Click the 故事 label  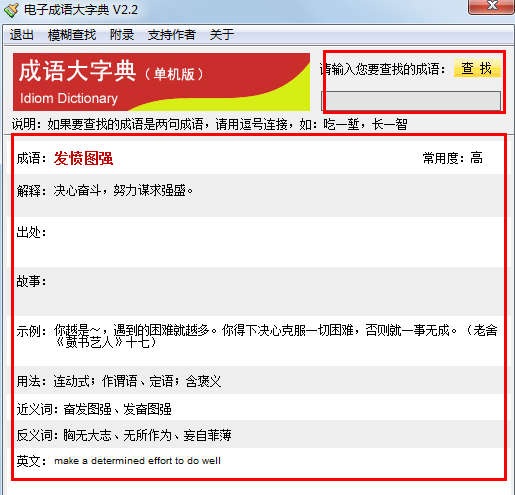[31, 281]
